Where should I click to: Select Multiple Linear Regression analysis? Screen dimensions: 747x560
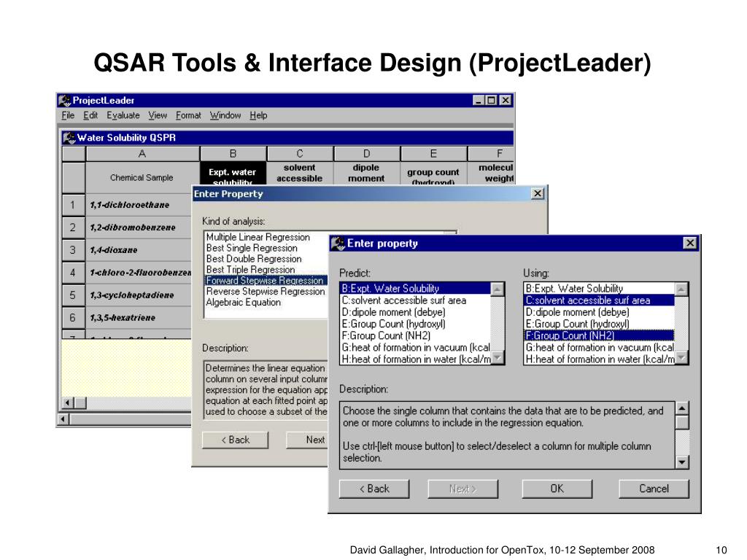(x=258, y=237)
